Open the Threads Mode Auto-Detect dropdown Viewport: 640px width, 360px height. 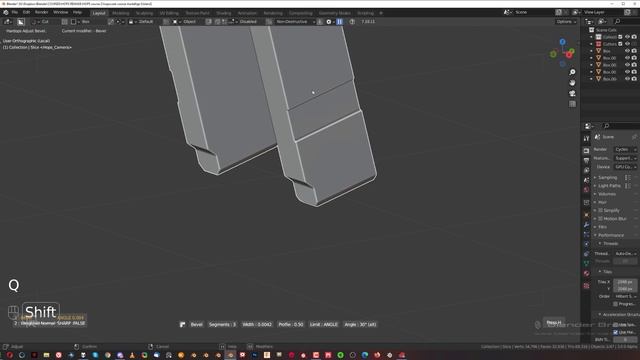coord(625,254)
